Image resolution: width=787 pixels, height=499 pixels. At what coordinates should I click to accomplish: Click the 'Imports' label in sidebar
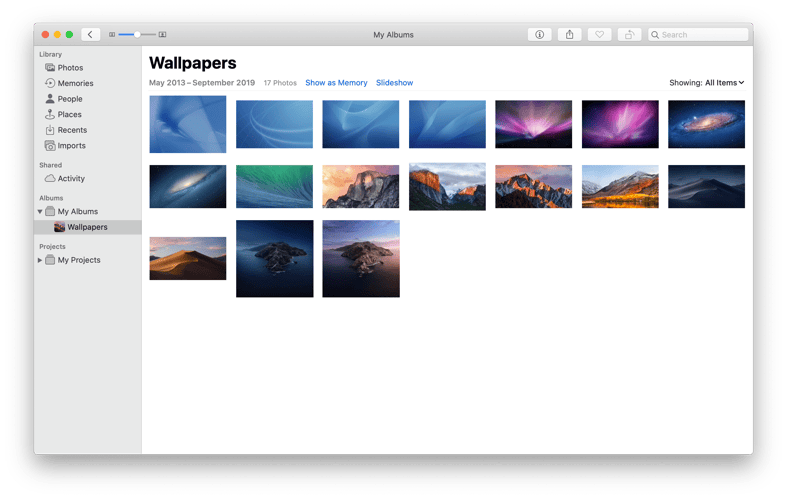[71, 146]
